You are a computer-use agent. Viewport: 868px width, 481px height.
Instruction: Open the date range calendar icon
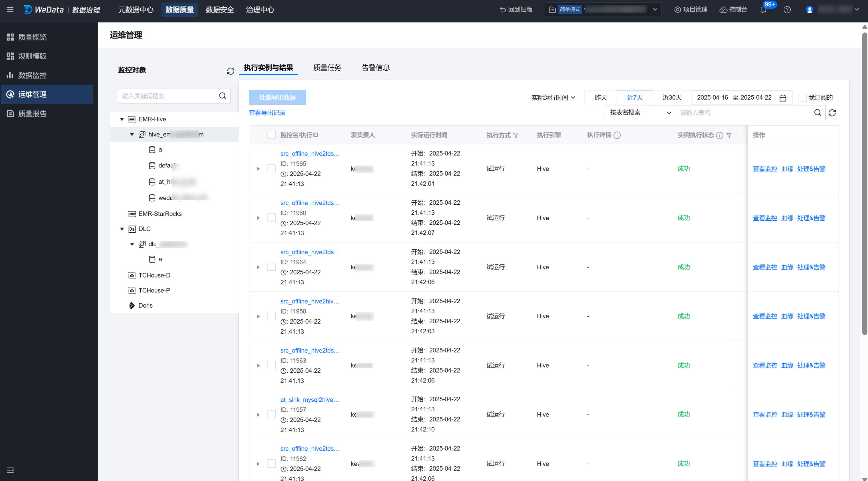tap(783, 98)
